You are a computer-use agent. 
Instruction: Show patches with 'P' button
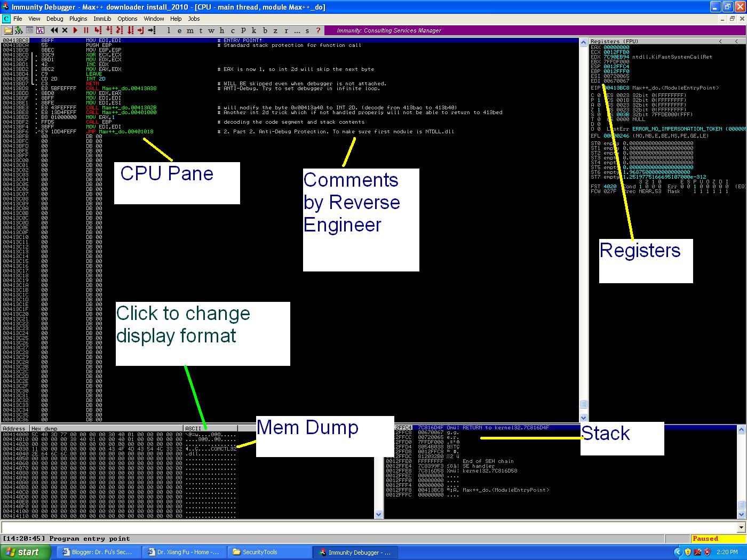click(x=243, y=30)
